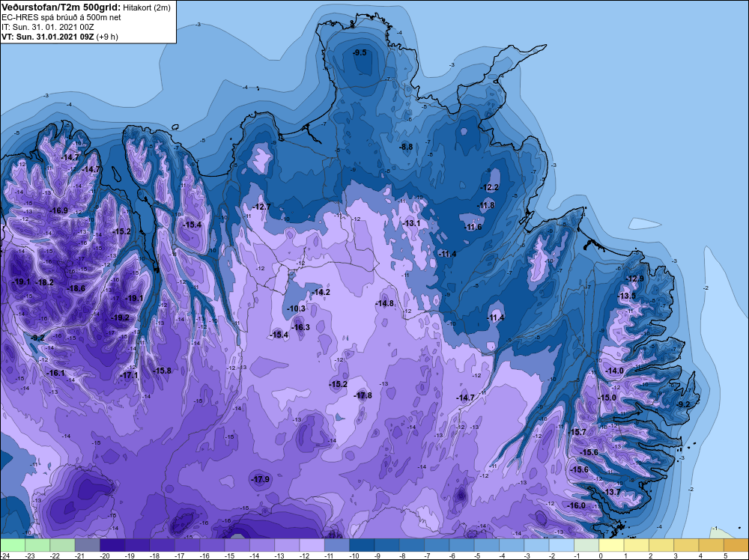
Task: Click the -18.6 temperature label
Action: [x=76, y=288]
